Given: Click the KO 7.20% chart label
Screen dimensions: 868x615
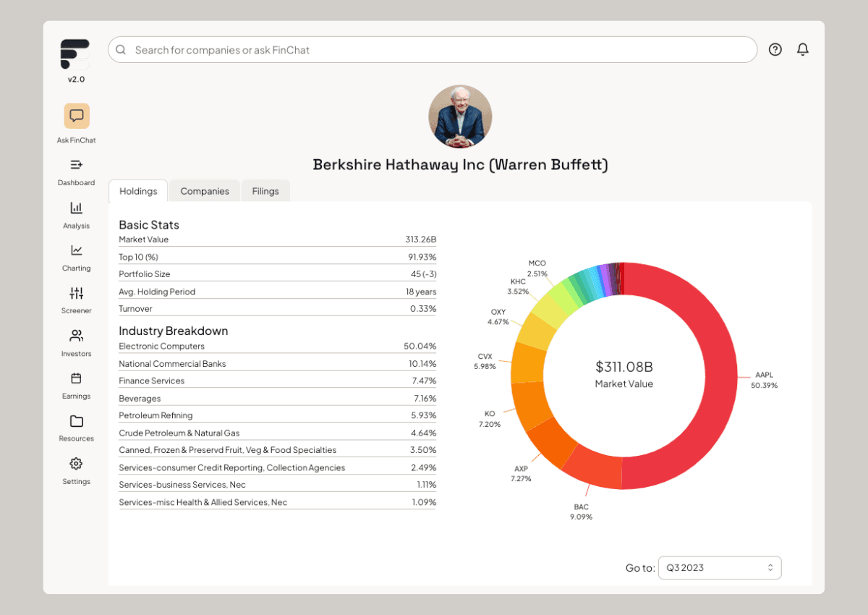Looking at the screenshot, I should (x=490, y=419).
